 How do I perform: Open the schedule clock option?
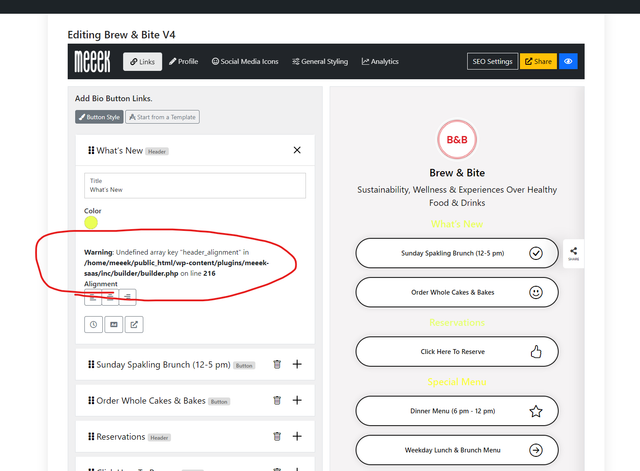[93, 324]
